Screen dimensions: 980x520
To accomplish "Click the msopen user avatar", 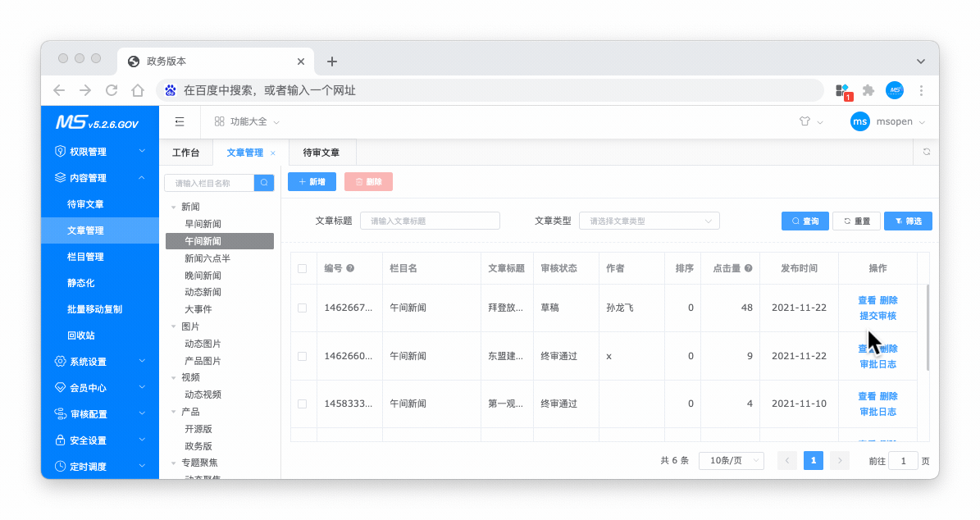I will [x=859, y=121].
